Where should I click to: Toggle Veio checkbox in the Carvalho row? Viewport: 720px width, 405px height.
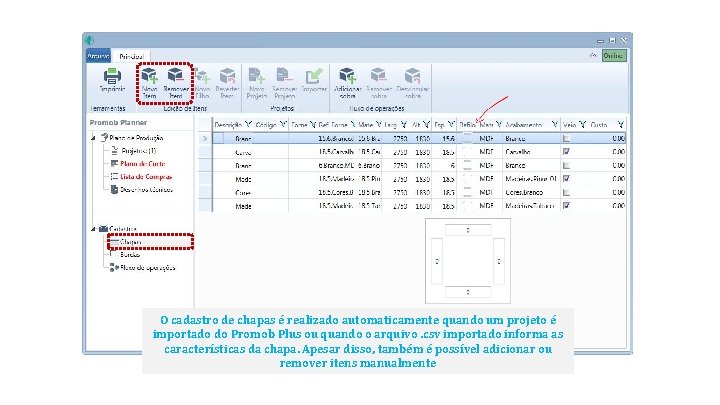pos(566,151)
